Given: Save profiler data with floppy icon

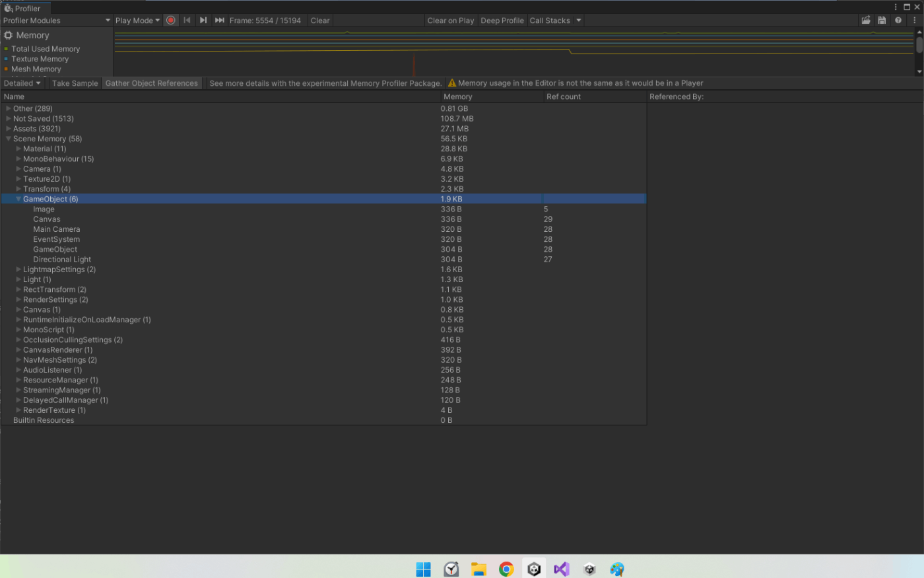Looking at the screenshot, I should point(882,20).
